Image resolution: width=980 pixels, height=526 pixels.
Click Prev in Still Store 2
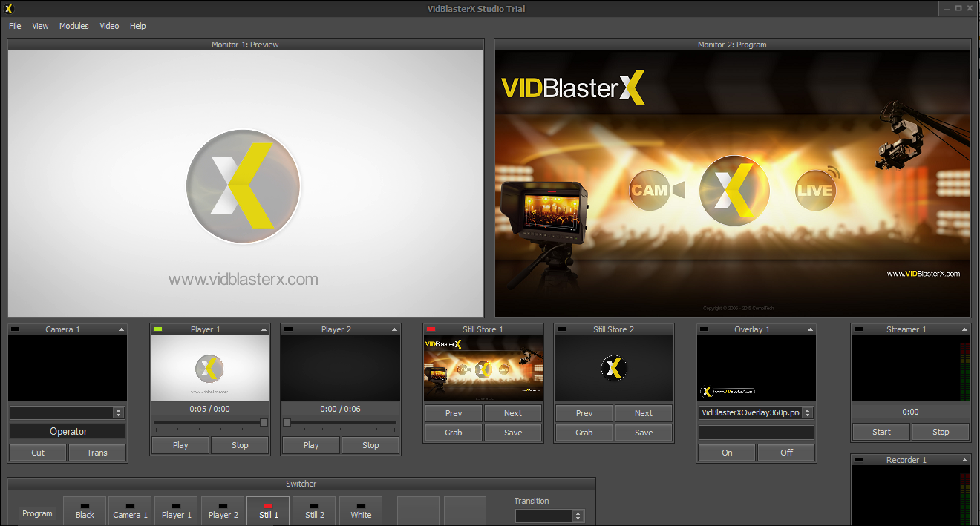(584, 413)
